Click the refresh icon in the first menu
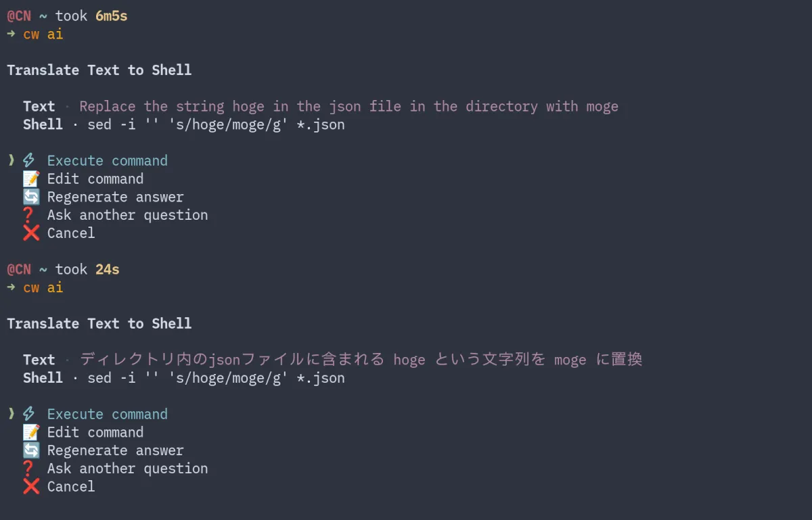 tap(31, 197)
